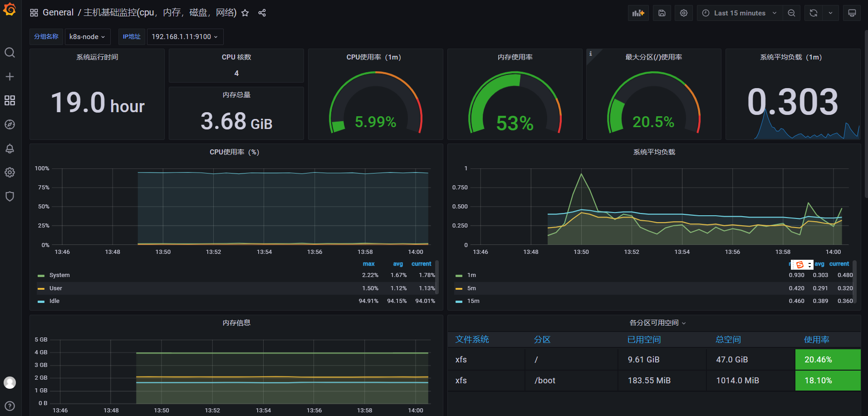Image resolution: width=868 pixels, height=416 pixels.
Task: Toggle User series in CPU legend
Action: [x=56, y=288]
